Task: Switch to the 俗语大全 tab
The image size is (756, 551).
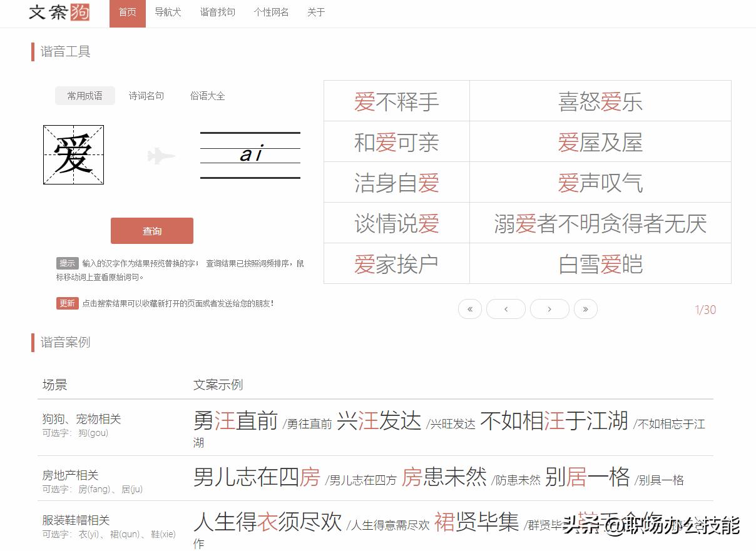Action: point(207,96)
